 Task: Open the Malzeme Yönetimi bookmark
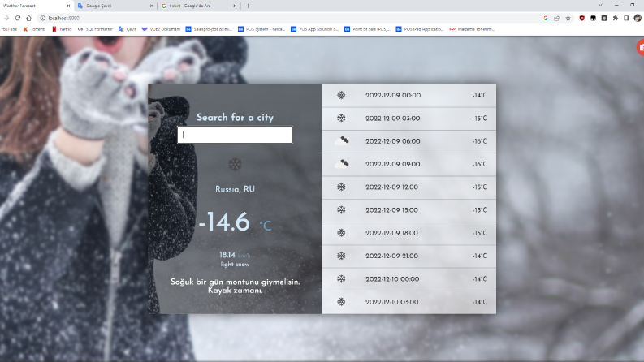(x=473, y=29)
